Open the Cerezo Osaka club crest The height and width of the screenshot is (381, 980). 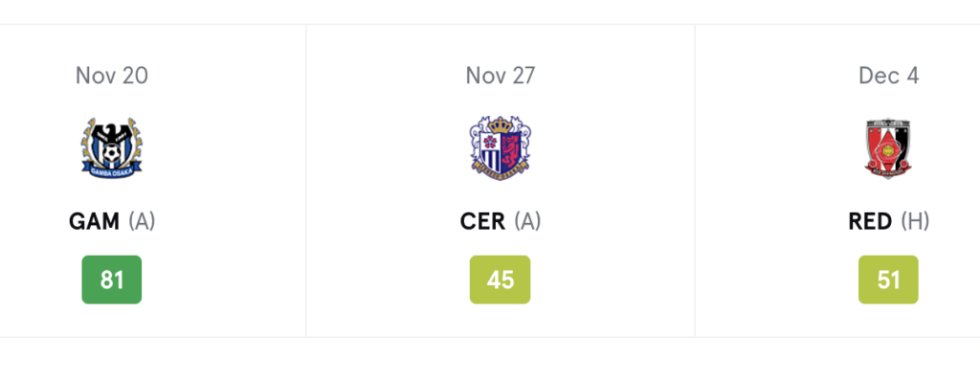500,147
